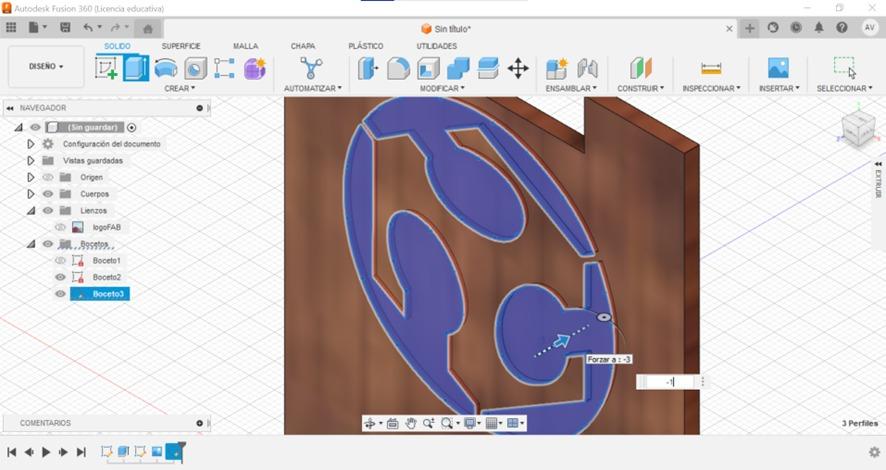Select the Fillet tool
The height and width of the screenshot is (470, 886).
click(398, 68)
